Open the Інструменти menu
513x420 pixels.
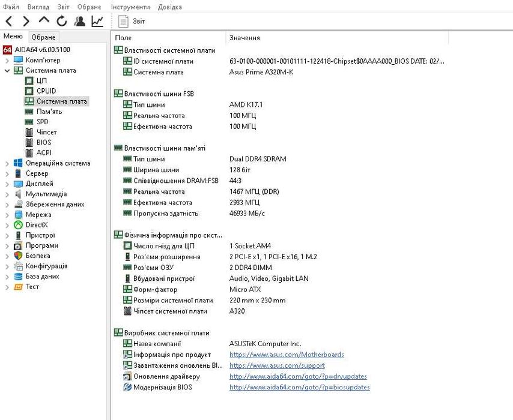point(130,7)
